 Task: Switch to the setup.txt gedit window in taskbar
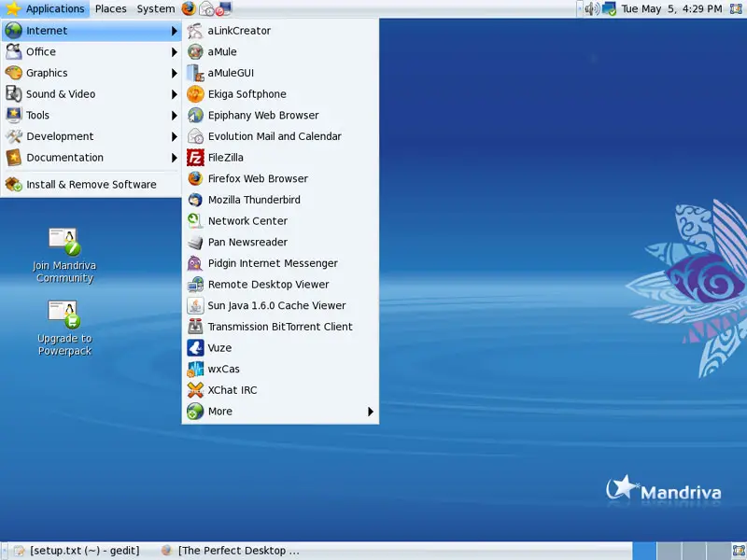78,551
